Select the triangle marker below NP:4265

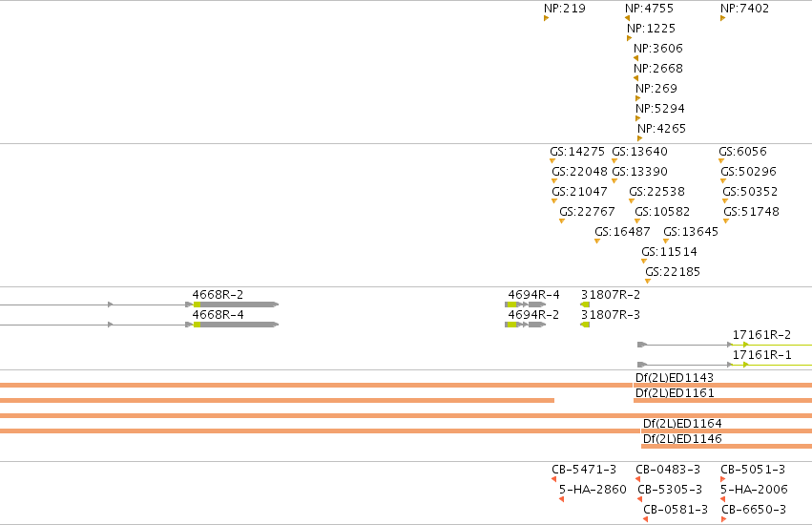(x=639, y=138)
